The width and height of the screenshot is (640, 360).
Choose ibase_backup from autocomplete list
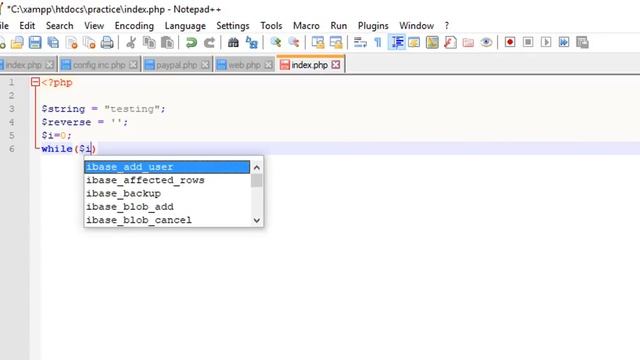(167, 193)
